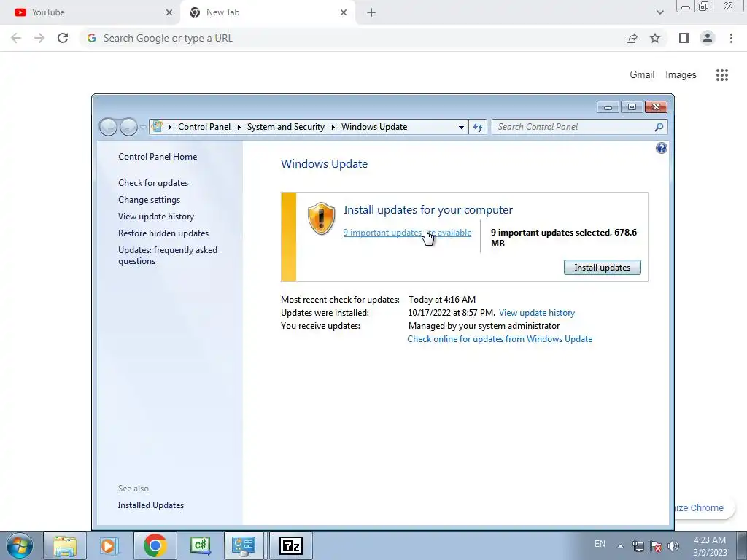Open recent pages dropdown beside nav buttons
The width and height of the screenshot is (747, 560).
click(x=143, y=127)
